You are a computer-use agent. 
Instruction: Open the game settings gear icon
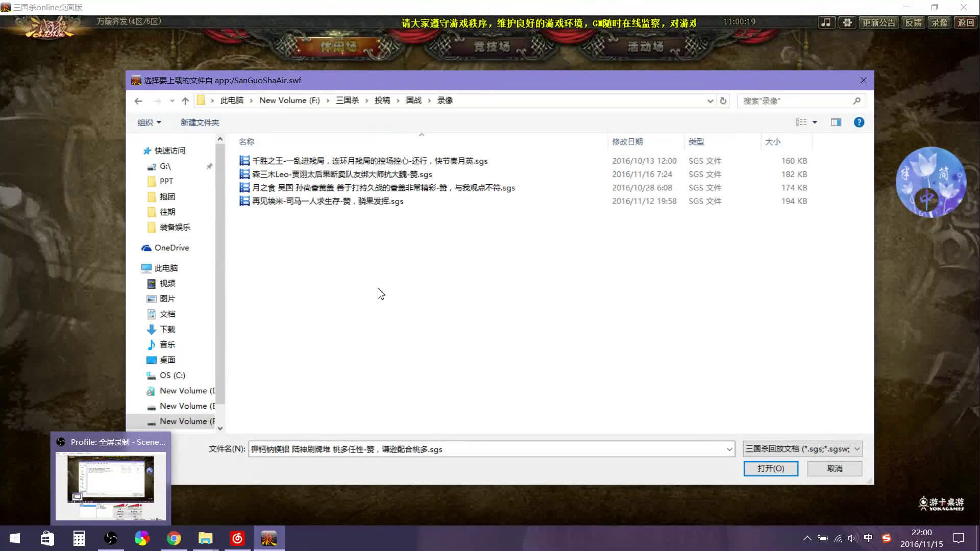(847, 22)
